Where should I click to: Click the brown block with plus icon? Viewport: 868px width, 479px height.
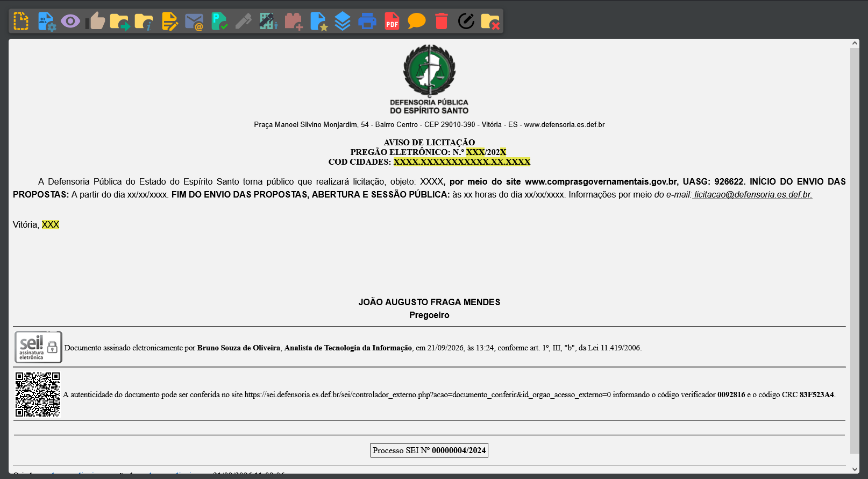point(294,21)
